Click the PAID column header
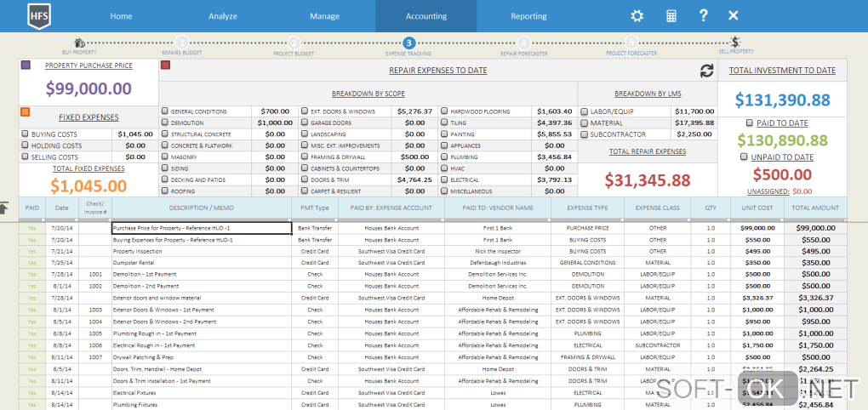The image size is (868, 410). pos(32,208)
